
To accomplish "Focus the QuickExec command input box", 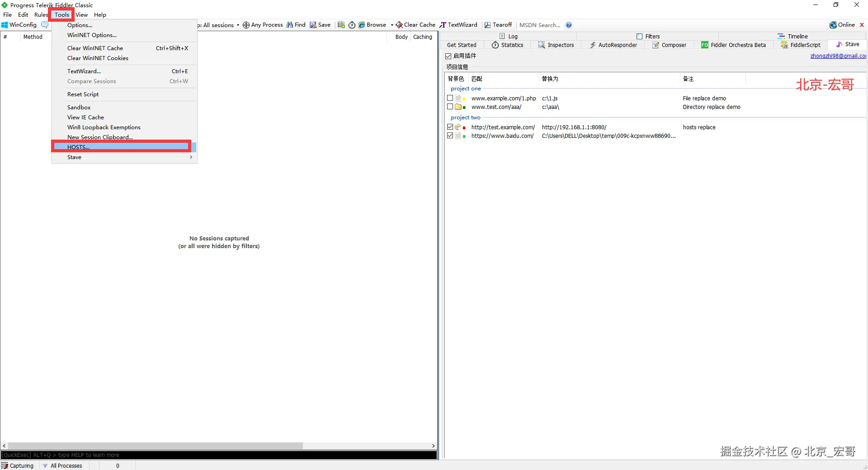I will tap(219, 455).
